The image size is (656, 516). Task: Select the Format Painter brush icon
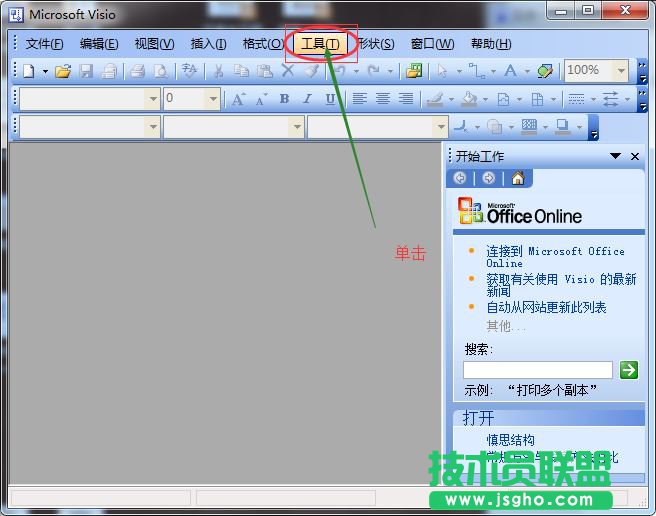click(x=311, y=71)
